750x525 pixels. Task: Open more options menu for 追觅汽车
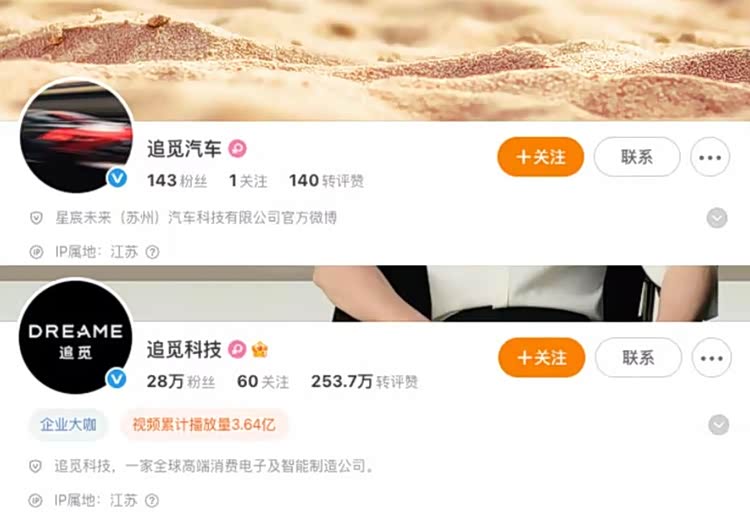[x=710, y=157]
